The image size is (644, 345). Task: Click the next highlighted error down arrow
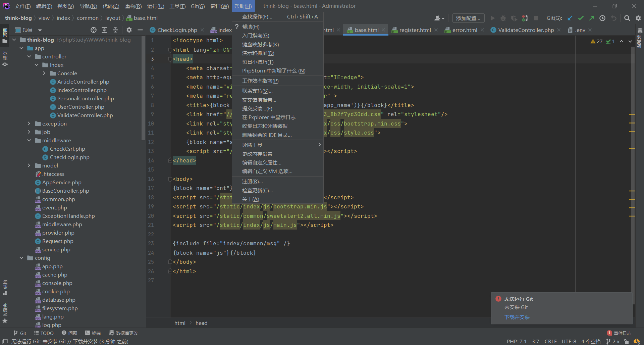(x=630, y=41)
